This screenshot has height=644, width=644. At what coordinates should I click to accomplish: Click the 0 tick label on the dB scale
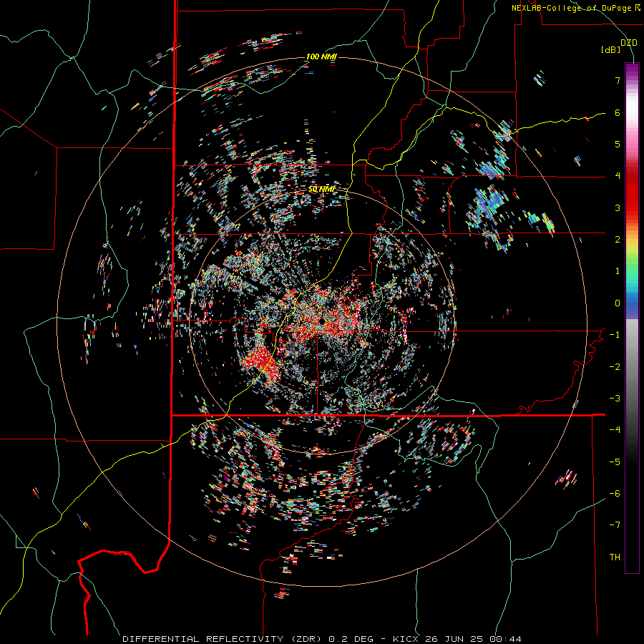point(618,303)
